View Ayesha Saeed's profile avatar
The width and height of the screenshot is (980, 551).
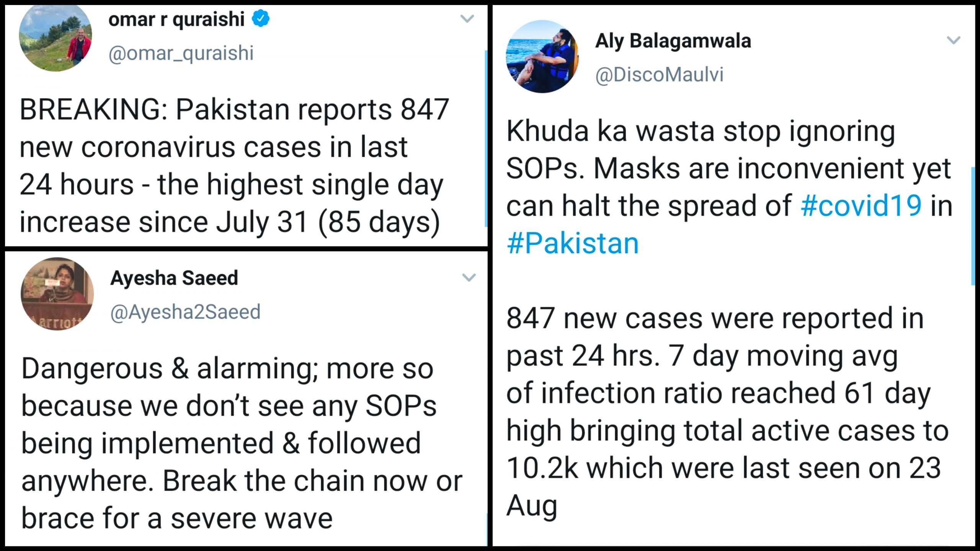pyautogui.click(x=57, y=294)
